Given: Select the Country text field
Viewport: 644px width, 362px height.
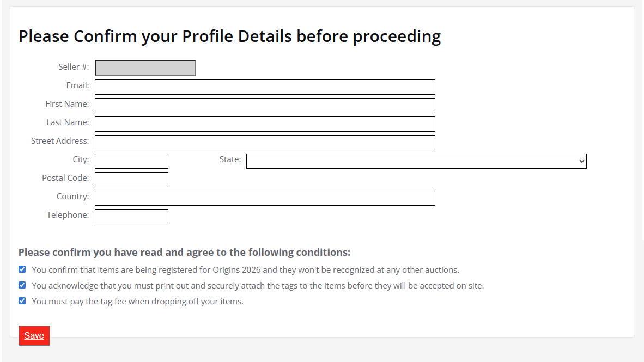Looking at the screenshot, I should 265,198.
